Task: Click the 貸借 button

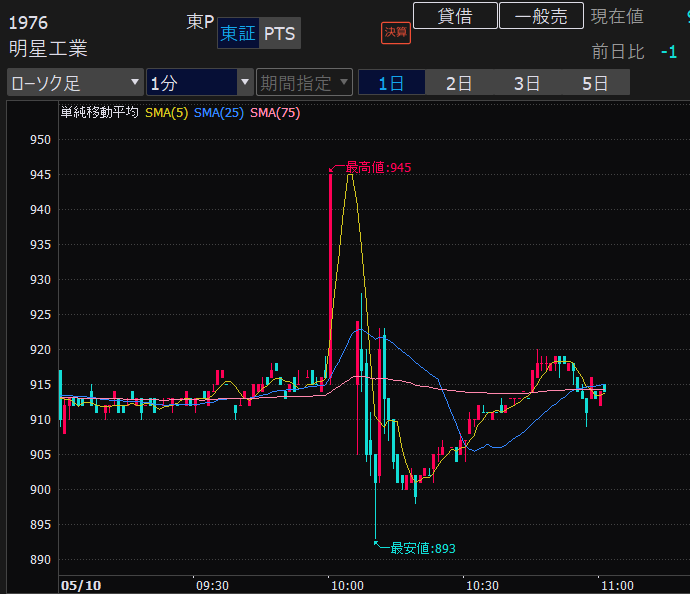Action: point(455,16)
